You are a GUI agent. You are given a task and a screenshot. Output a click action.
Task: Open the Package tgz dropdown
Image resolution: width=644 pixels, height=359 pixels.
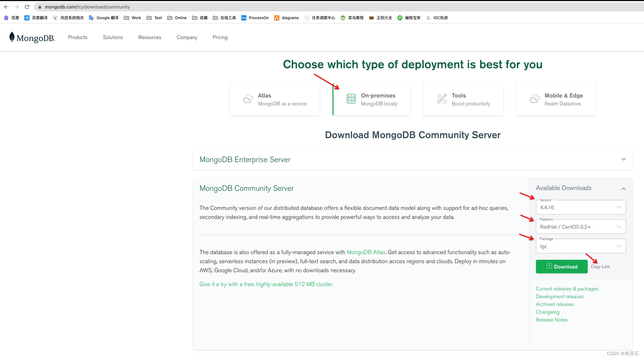tap(581, 246)
